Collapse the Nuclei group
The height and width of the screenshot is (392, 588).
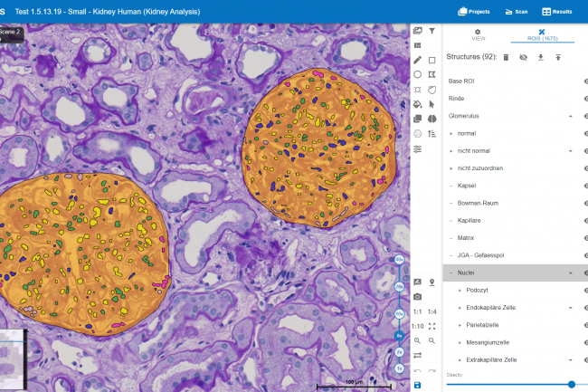(x=570, y=272)
